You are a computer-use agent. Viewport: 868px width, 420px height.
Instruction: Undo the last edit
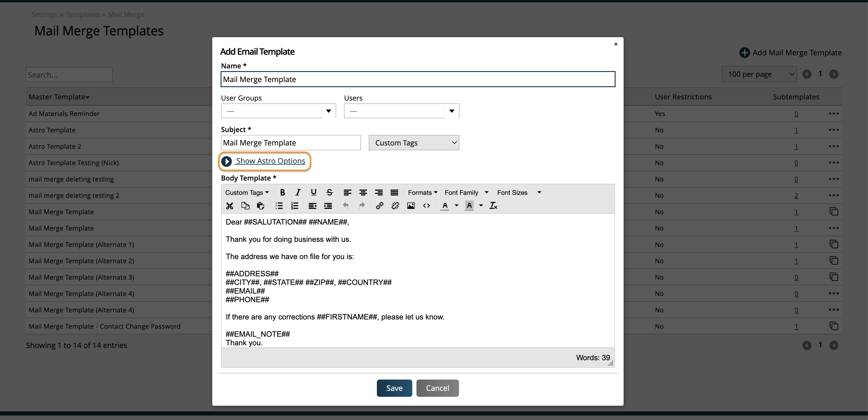[x=346, y=206]
